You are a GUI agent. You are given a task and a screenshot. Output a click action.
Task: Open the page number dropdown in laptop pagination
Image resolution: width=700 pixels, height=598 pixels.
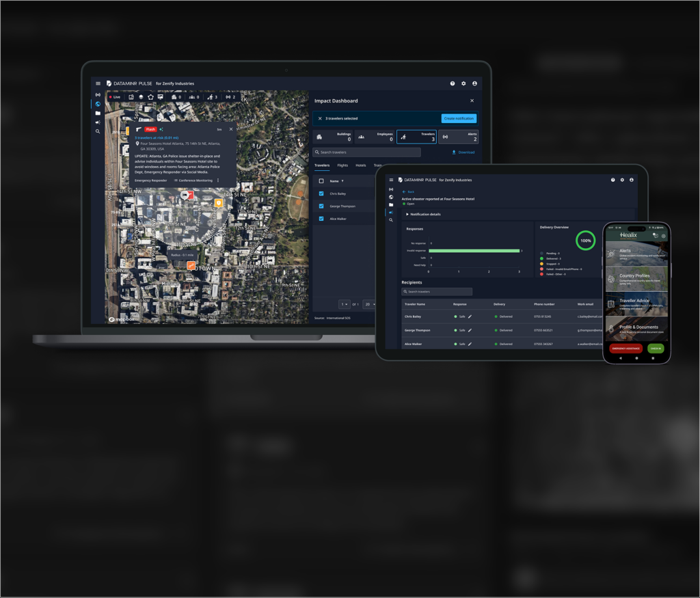tap(345, 304)
